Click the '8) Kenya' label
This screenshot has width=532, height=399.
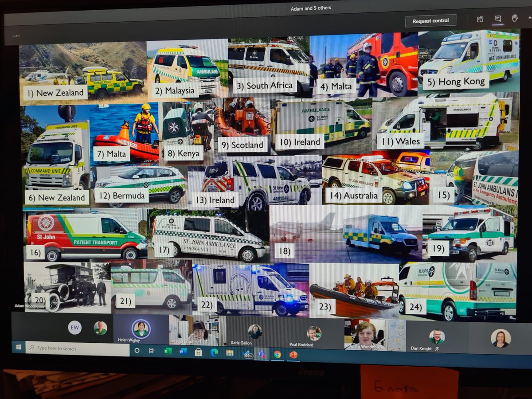coord(184,153)
